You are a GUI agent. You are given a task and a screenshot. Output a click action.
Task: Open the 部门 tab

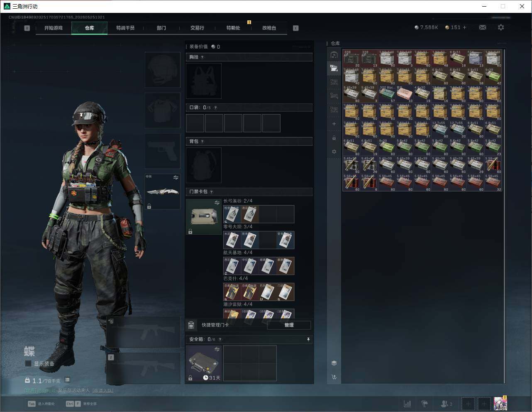[161, 28]
